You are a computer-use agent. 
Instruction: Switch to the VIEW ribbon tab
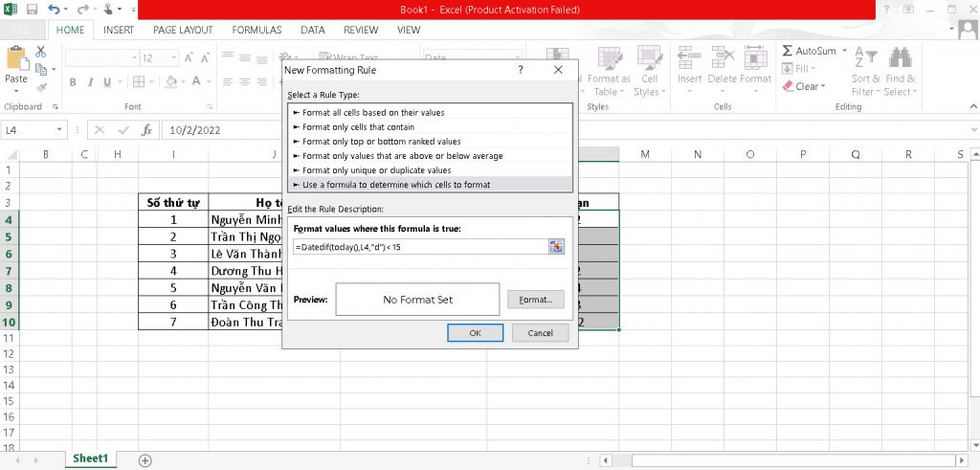click(x=409, y=30)
